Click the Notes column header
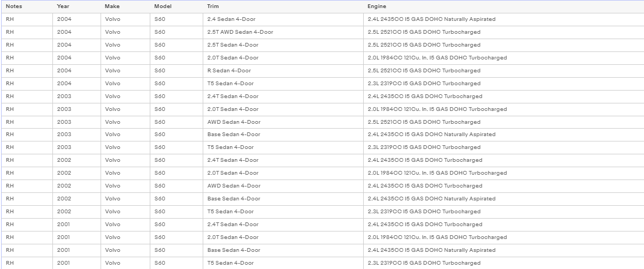 pyautogui.click(x=27, y=6)
